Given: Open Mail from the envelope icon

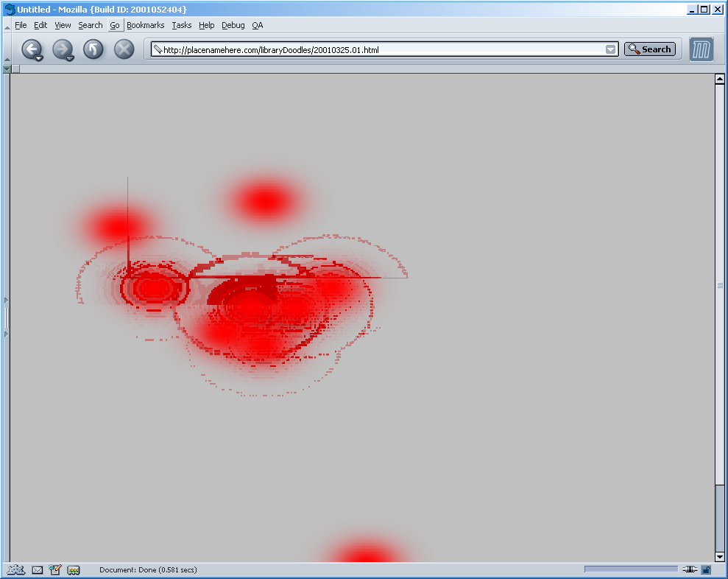Looking at the screenshot, I should (x=37, y=569).
